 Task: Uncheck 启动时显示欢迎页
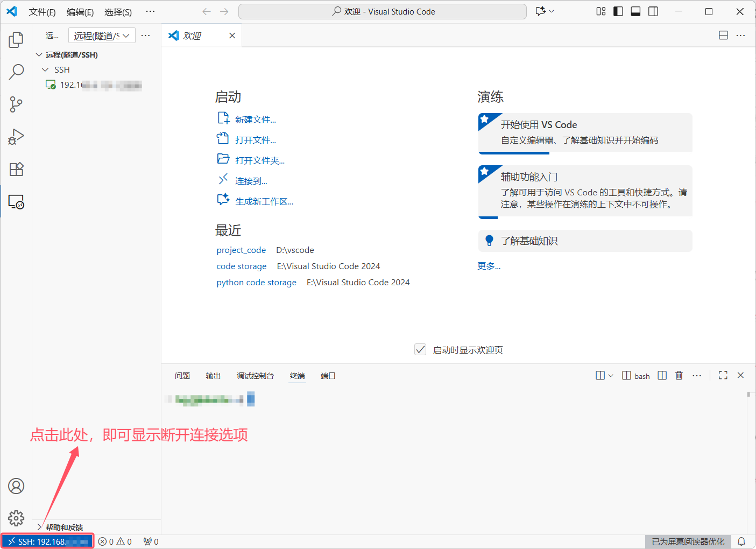click(x=420, y=349)
